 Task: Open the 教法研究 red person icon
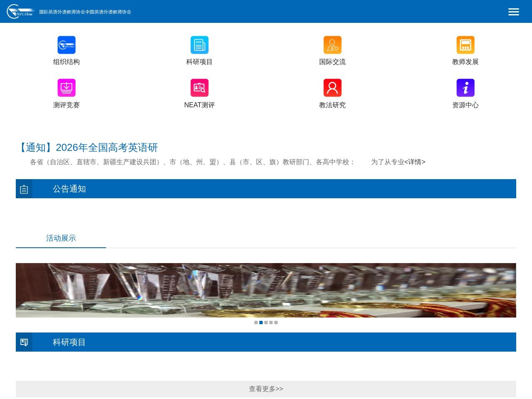coord(332,88)
